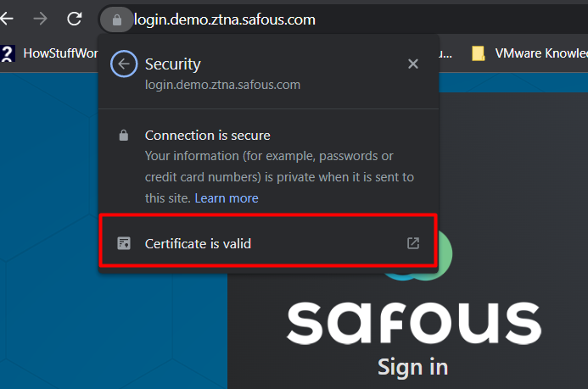The height and width of the screenshot is (389, 588).
Task: Click the Connection is secure heading
Action: click(x=207, y=136)
